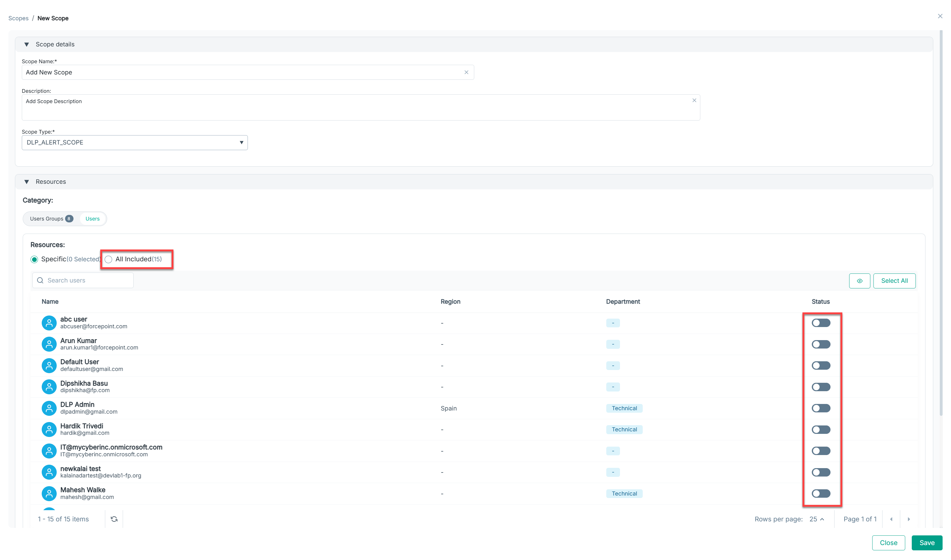This screenshot has height=560, width=951.
Task: Open Rows per page dropdown
Action: point(816,519)
